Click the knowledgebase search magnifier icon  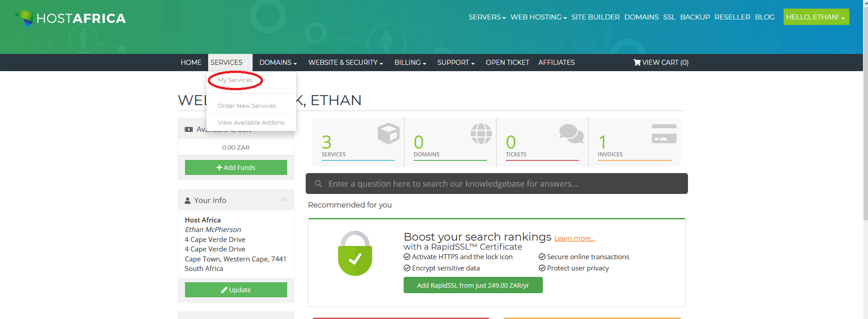[x=318, y=184]
